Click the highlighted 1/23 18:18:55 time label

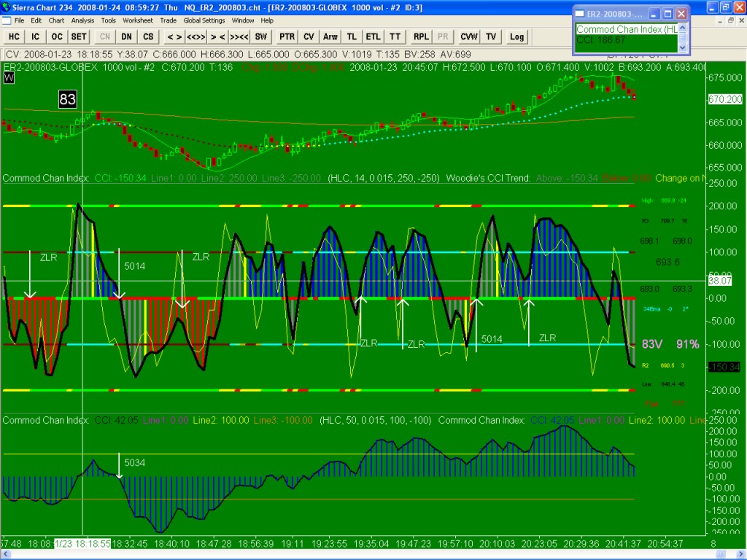(82, 543)
